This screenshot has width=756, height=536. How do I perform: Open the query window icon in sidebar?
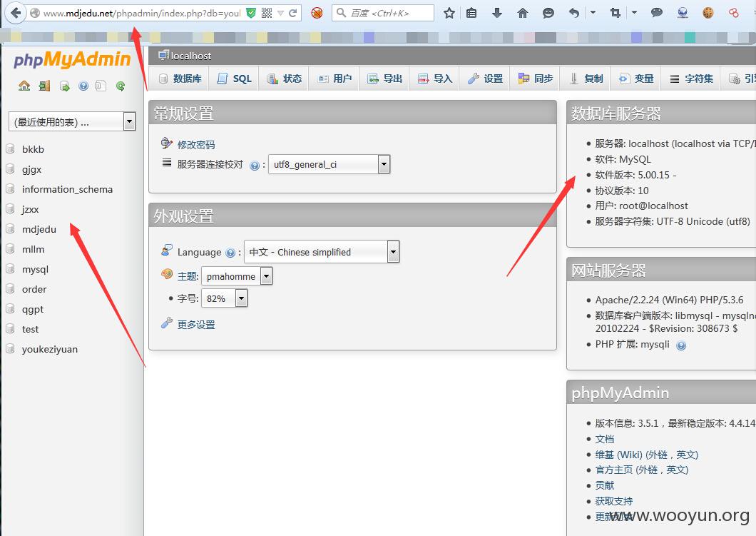pyautogui.click(x=65, y=86)
